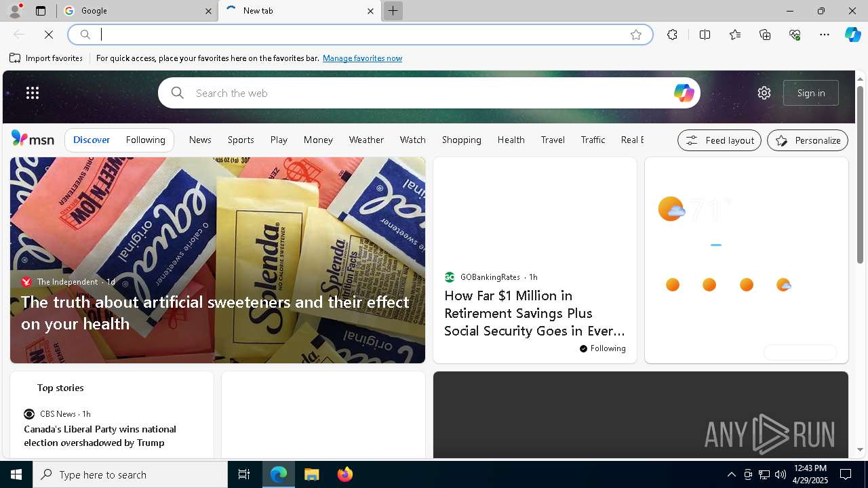Image resolution: width=868 pixels, height=488 pixels.
Task: Launch Firefox from the taskbar
Action: click(345, 474)
